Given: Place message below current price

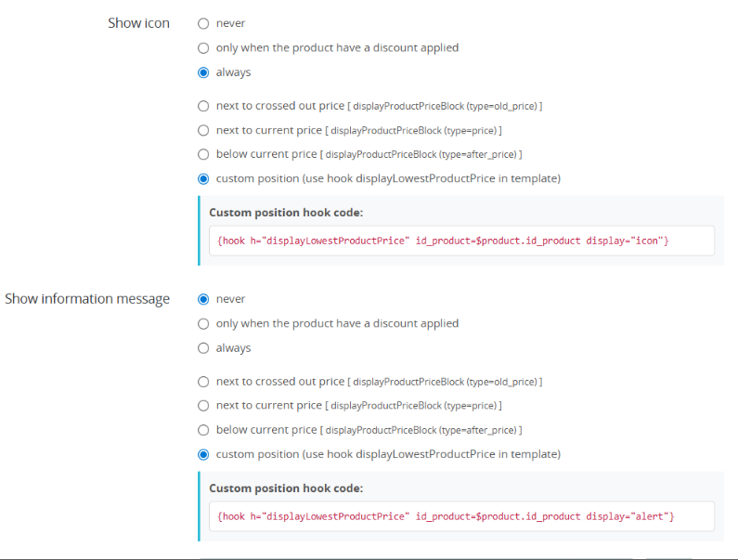Looking at the screenshot, I should [203, 430].
